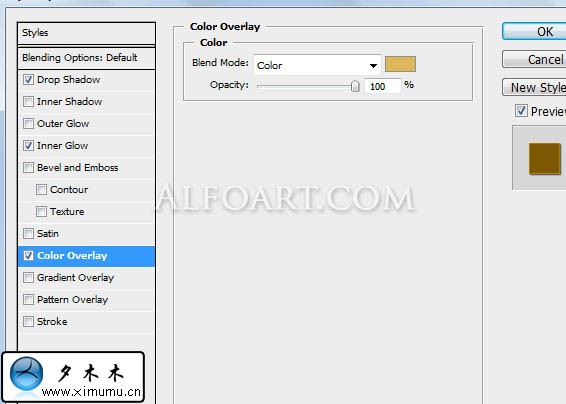Select the Stroke style entry
This screenshot has height=404, width=566.
tap(87, 322)
